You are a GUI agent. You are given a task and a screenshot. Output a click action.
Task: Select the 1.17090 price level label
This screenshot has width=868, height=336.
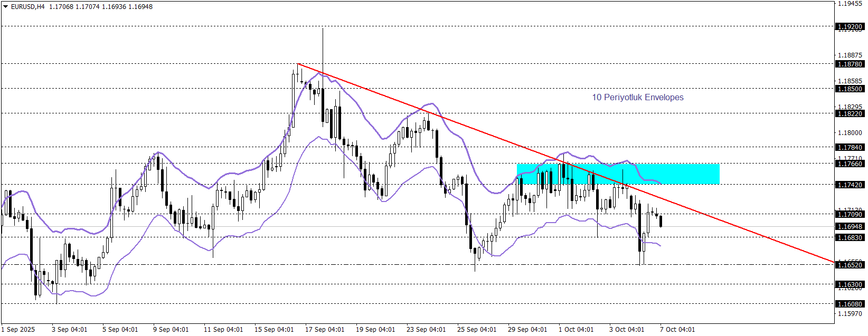(850, 214)
